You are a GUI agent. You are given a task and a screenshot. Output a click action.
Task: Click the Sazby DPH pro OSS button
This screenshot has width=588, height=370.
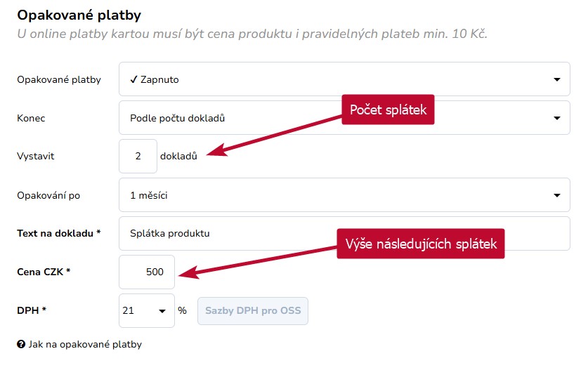click(x=253, y=311)
